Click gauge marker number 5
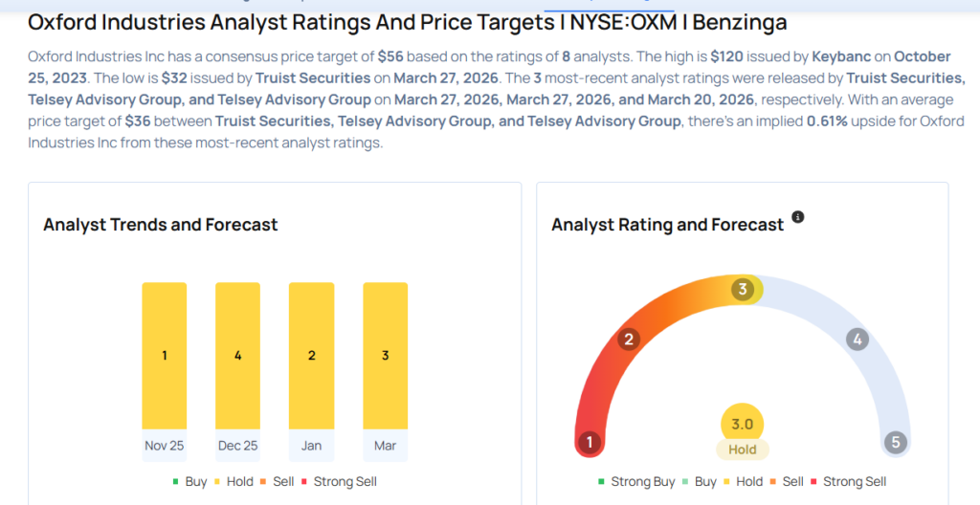Screen dimensions: 980x505 point(895,443)
